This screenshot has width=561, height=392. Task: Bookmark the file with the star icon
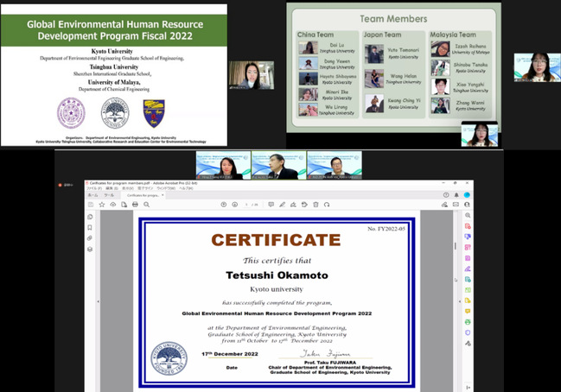tap(102, 205)
